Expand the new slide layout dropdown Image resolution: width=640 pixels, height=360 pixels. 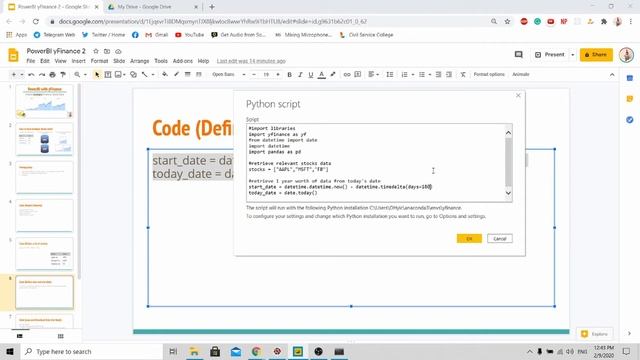22,75
